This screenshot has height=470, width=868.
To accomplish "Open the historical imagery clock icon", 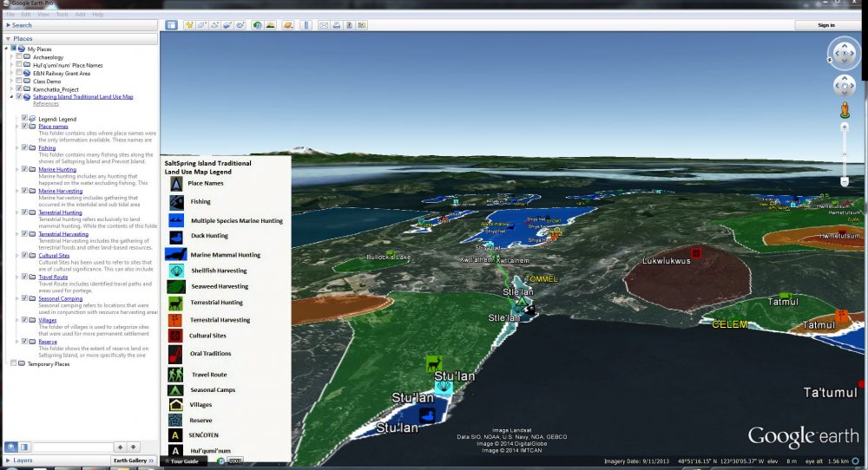I will click(258, 25).
